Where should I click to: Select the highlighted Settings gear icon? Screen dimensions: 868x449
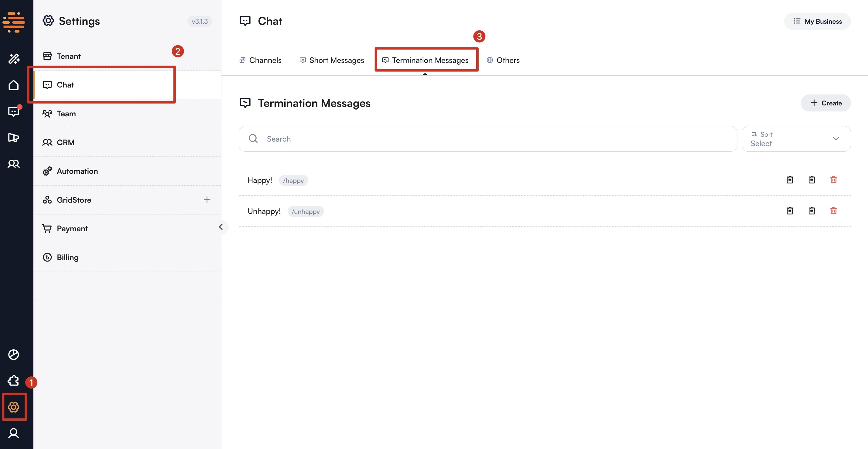[14, 407]
